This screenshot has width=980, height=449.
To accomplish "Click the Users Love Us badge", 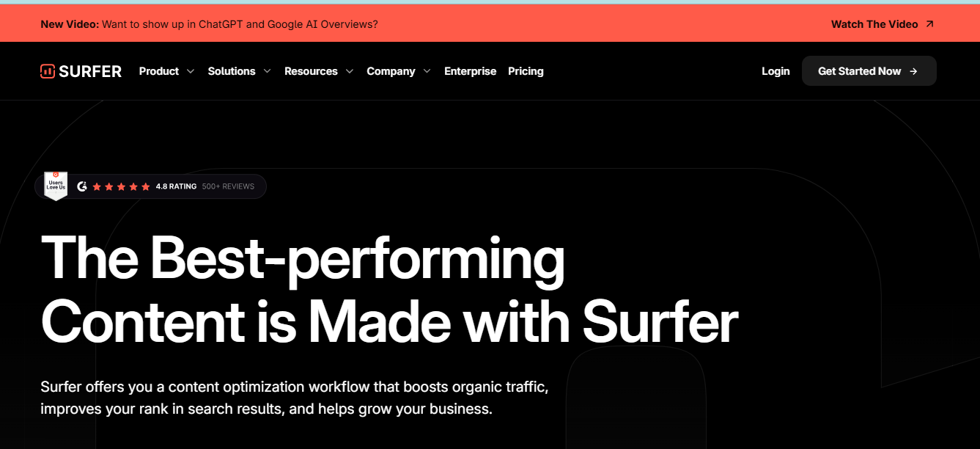I will (x=56, y=186).
